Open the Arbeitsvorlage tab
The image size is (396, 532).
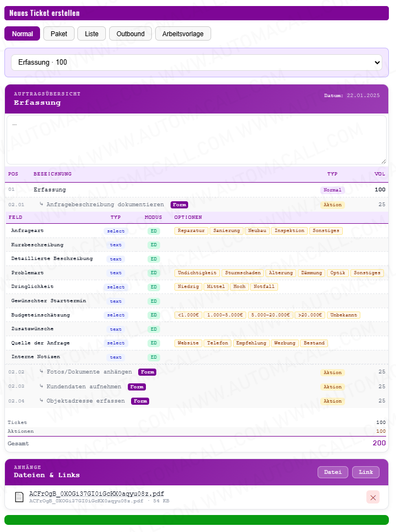(183, 33)
